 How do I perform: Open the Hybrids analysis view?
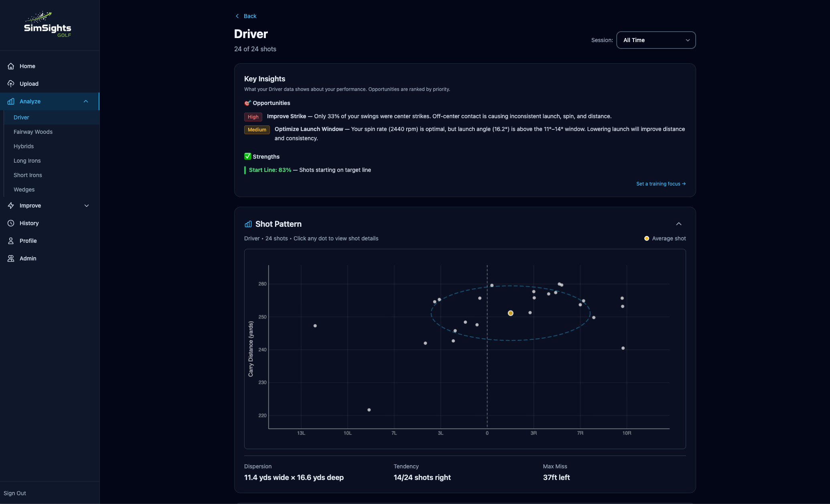24,146
